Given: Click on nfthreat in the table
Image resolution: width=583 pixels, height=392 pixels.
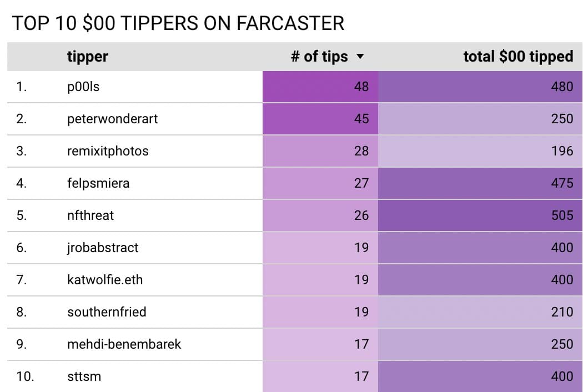Looking at the screenshot, I should click(x=91, y=215).
